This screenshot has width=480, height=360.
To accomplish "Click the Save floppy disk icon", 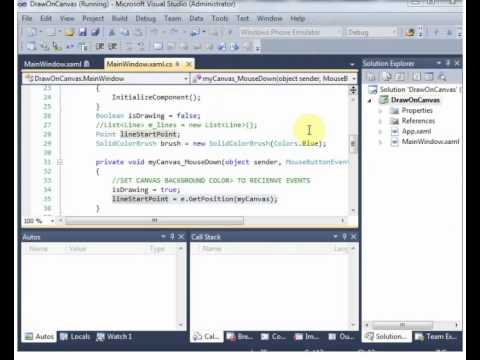I will [83, 32].
